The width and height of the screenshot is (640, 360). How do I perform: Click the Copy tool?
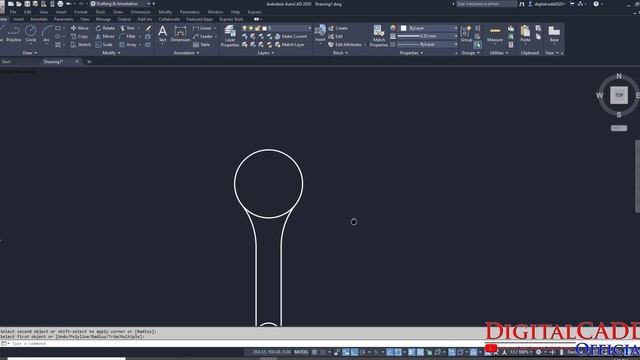click(x=79, y=36)
